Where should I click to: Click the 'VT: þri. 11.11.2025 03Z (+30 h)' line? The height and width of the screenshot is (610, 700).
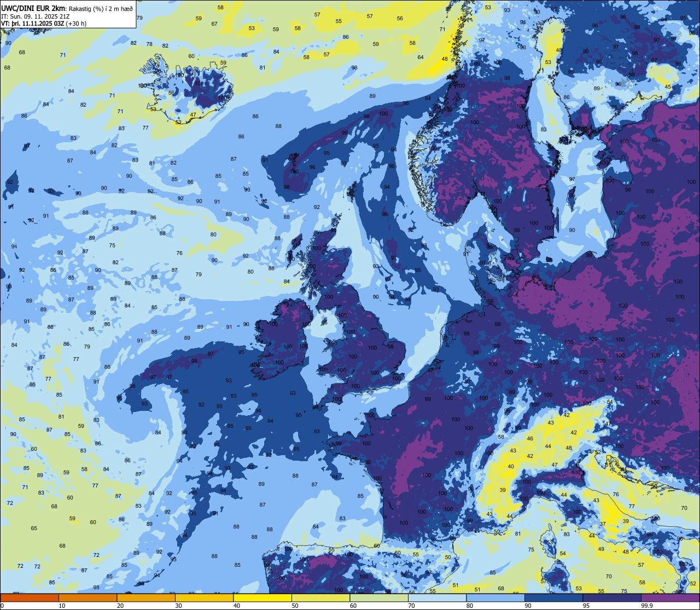coord(44,24)
